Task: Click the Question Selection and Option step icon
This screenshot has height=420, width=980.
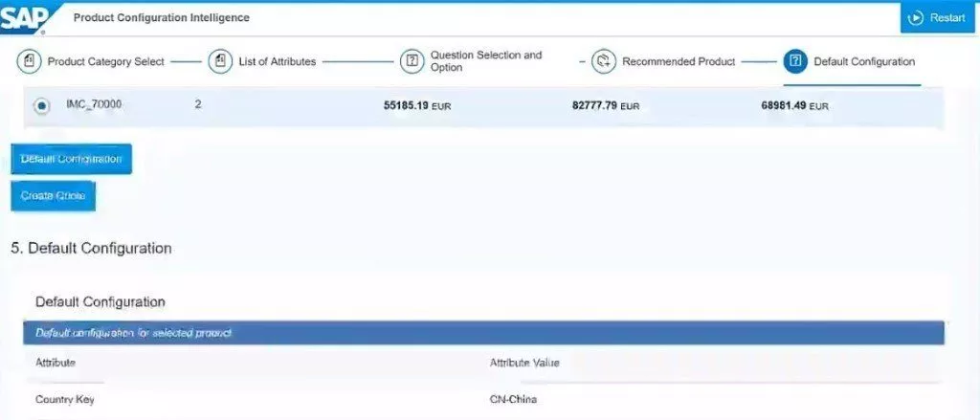Action: click(x=412, y=62)
